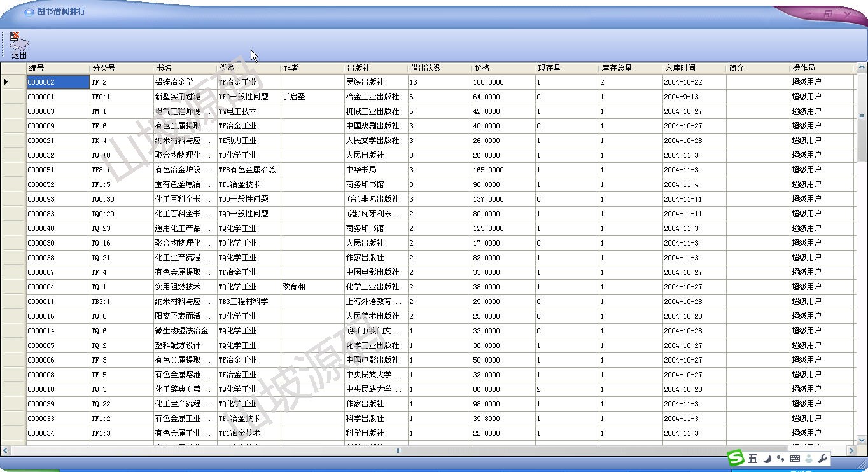Click the green Sogou S logo

[x=736, y=458]
